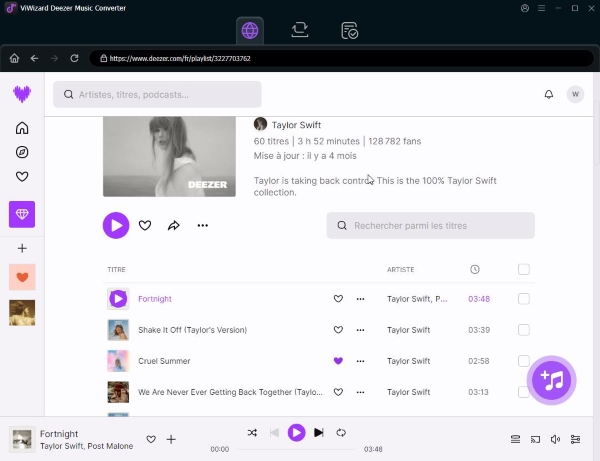Open the converted history tab icon
Image resolution: width=600 pixels, height=461 pixels.
pyautogui.click(x=349, y=30)
